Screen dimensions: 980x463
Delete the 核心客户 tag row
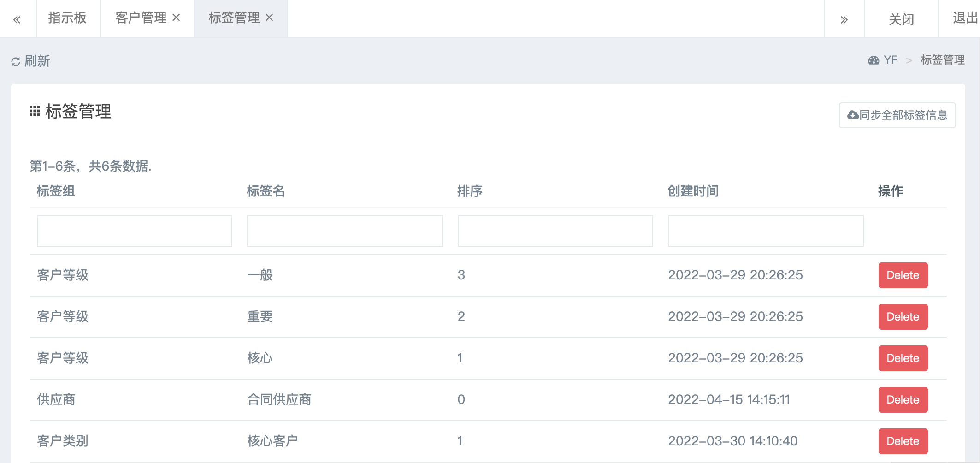(903, 441)
